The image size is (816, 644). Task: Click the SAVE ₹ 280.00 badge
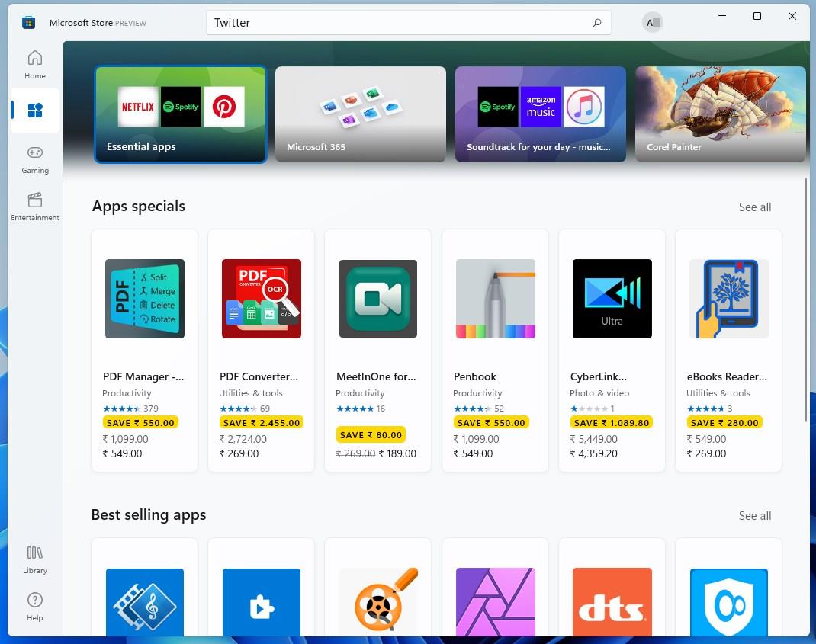(724, 422)
